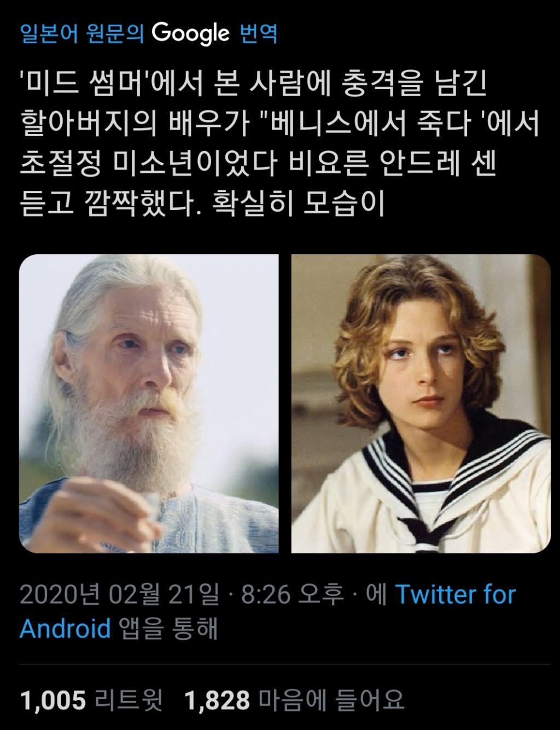The width and height of the screenshot is (560, 730).
Task: Open the bearded old man photo
Action: coord(149,404)
